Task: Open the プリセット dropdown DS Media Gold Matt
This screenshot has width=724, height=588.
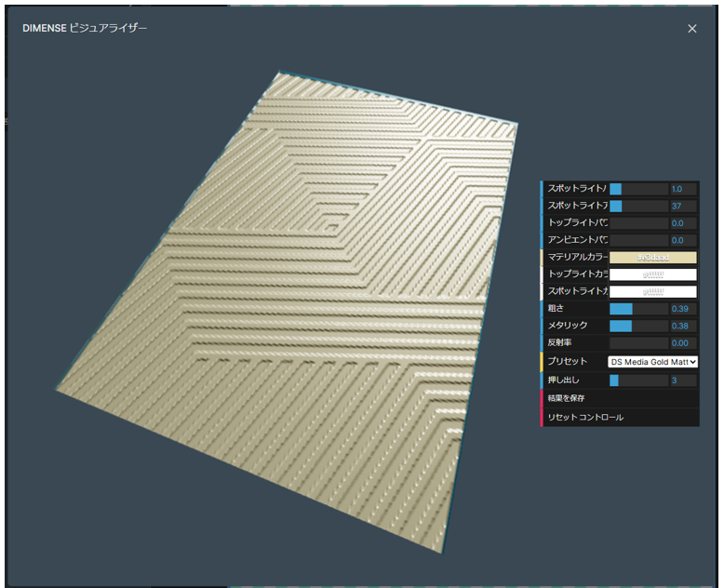Action: [x=653, y=362]
